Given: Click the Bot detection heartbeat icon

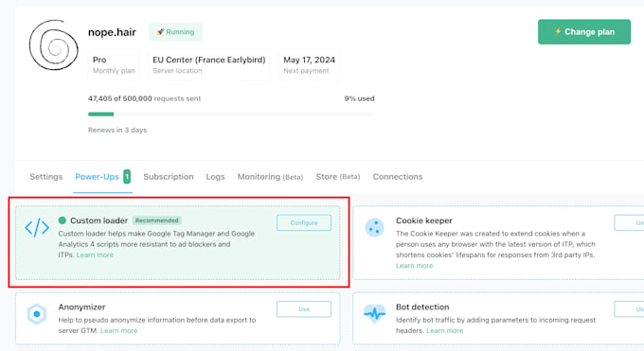Looking at the screenshot, I should coord(375,314).
